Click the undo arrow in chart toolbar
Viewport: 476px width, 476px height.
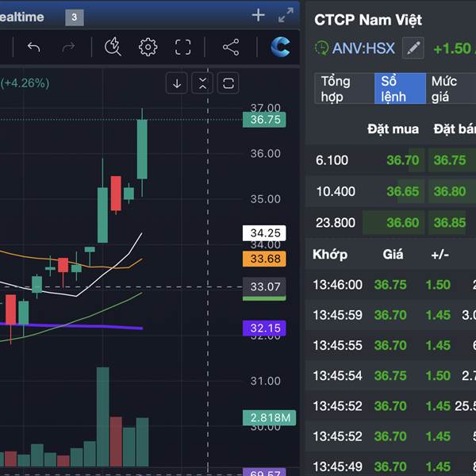(x=33, y=47)
